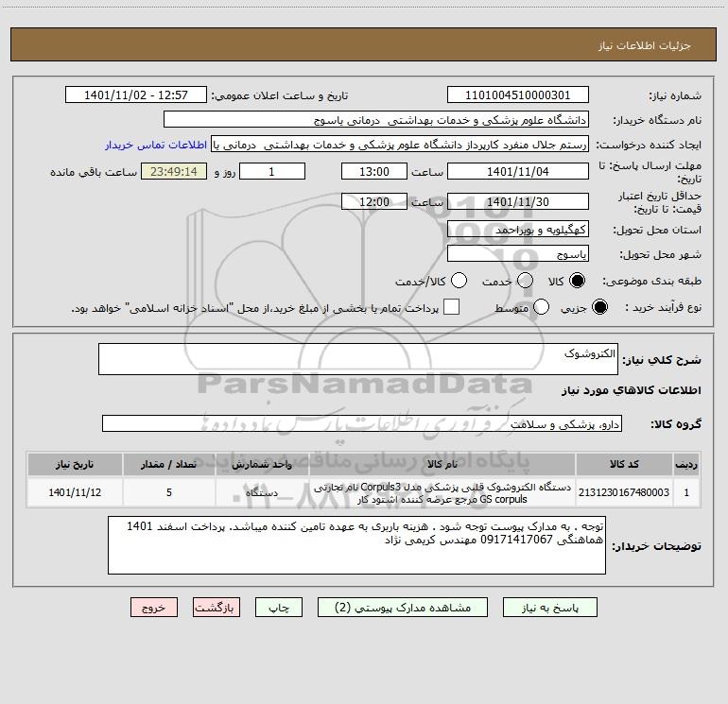The image size is (728, 704).
Task: Select the کالا/خدمت radio button
Action: pos(459,281)
